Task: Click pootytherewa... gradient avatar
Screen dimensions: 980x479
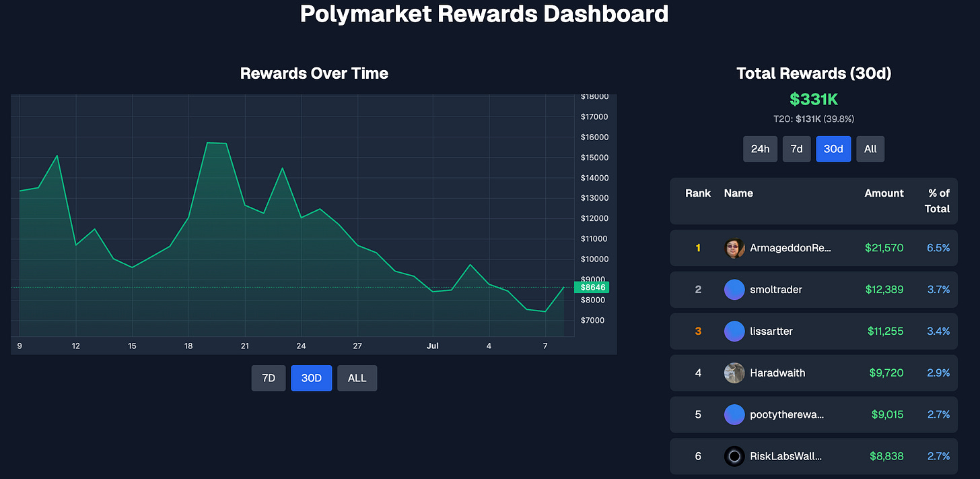Action: 734,415
